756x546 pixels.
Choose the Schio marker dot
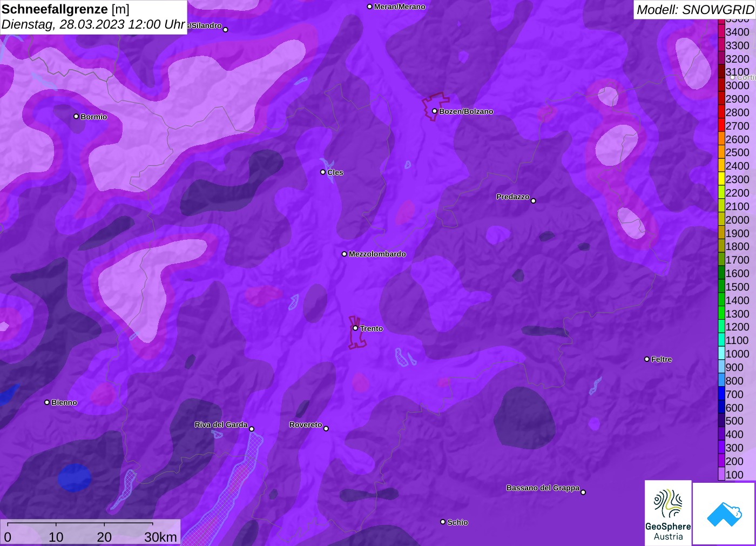[x=443, y=522]
